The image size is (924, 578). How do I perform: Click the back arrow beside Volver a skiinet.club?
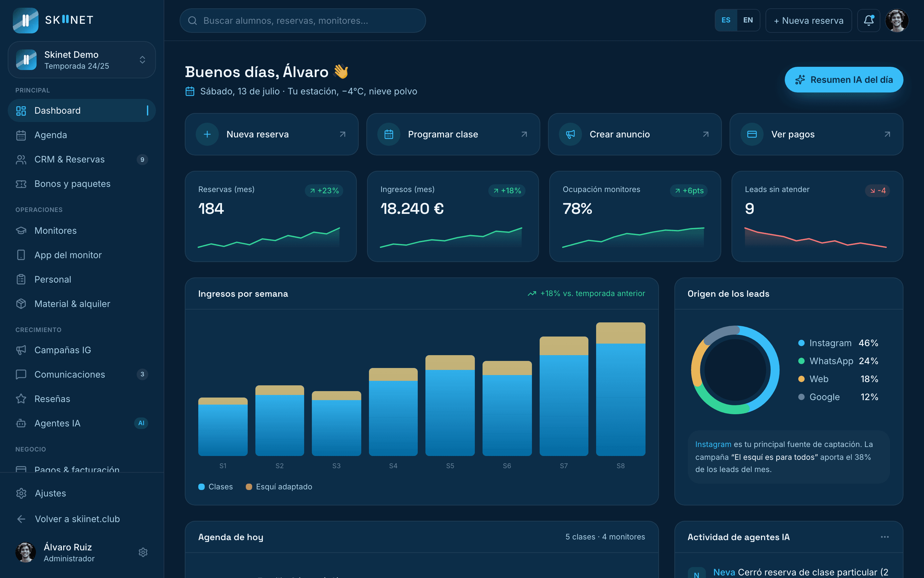[21, 519]
